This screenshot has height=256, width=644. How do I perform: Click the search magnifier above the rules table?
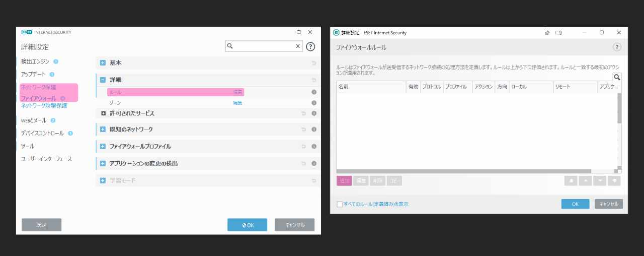[617, 77]
